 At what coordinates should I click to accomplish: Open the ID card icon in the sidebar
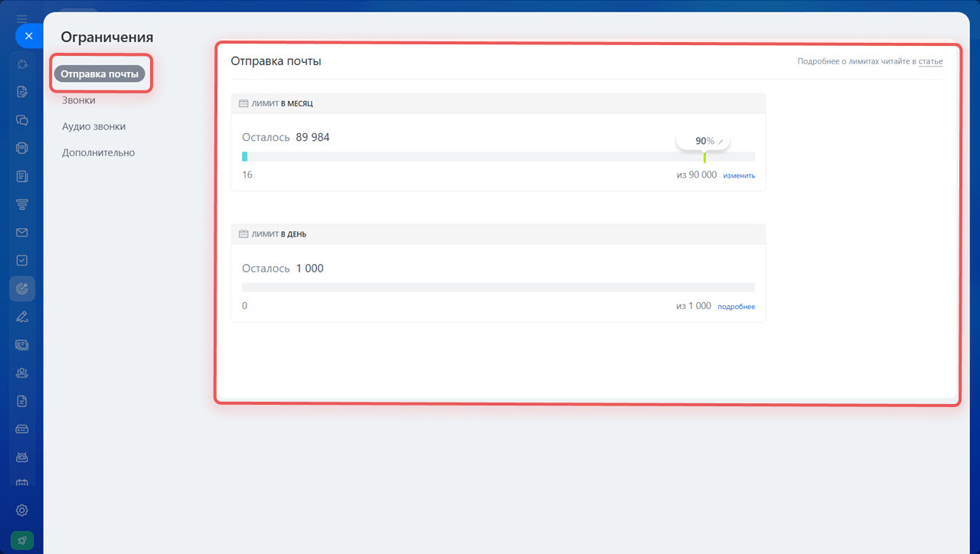click(x=21, y=345)
